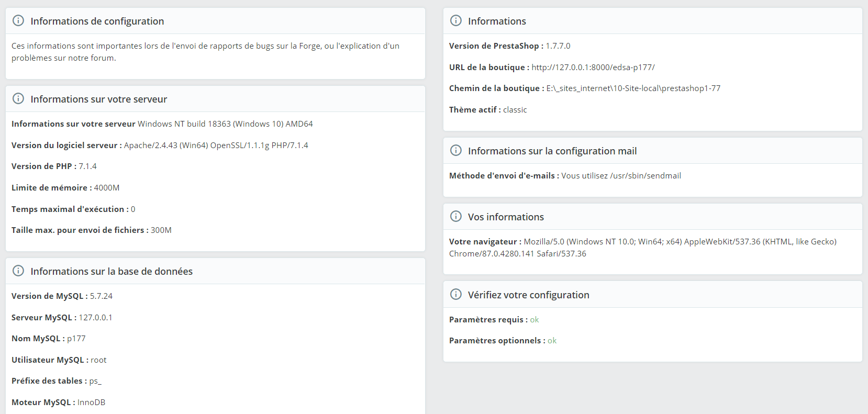
Task: Click the Informations sur la base de données heading
Action: point(112,271)
